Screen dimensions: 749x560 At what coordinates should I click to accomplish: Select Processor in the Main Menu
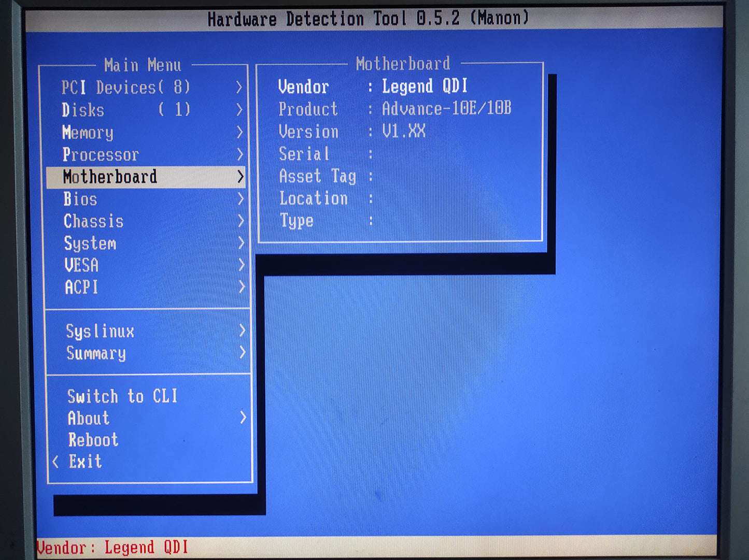[101, 155]
